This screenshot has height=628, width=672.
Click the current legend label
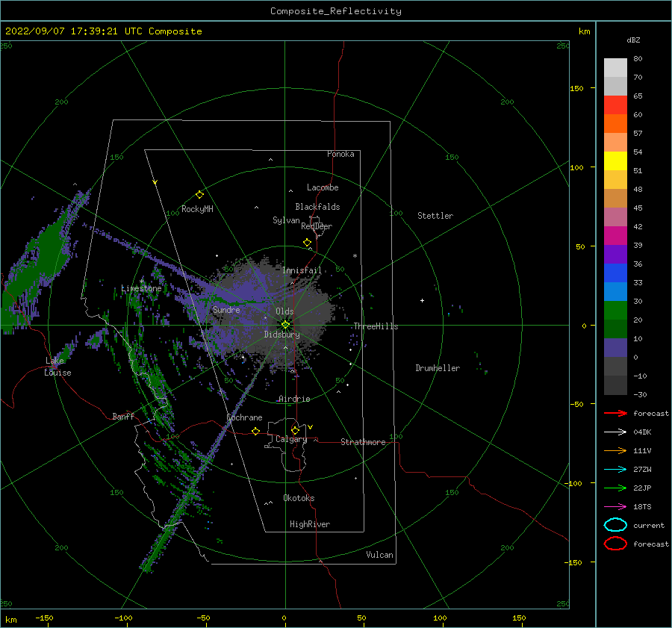pos(649,526)
